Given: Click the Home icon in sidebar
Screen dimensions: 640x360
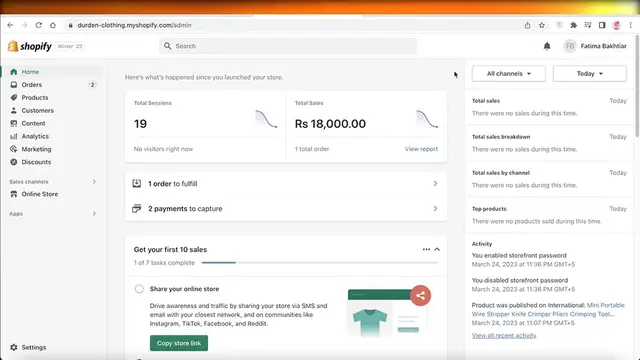Looking at the screenshot, I should coord(13,72).
